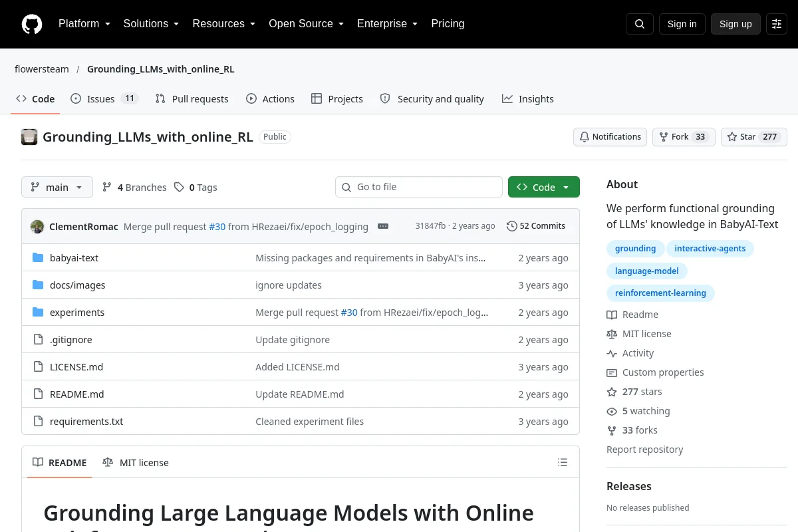Image resolution: width=798 pixels, height=532 pixels.
Task: Open the docs/images folder
Action: [x=77, y=285]
